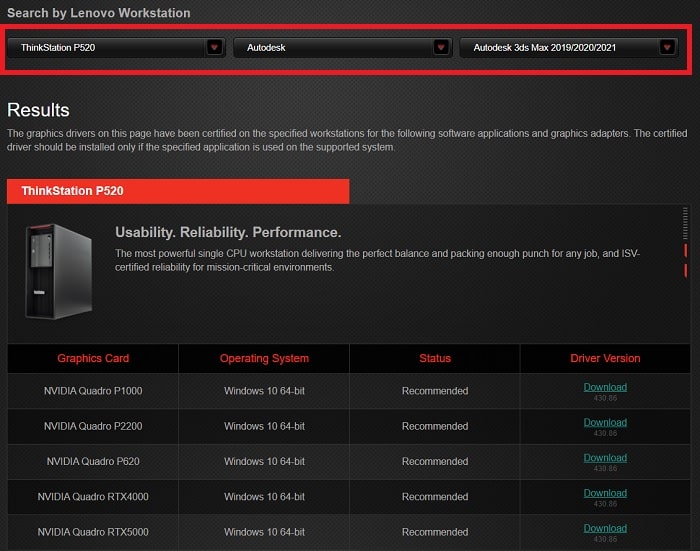Click Windows 10 64-bit in RTX4000 row
Screen dimensions: 700x551
(264, 497)
